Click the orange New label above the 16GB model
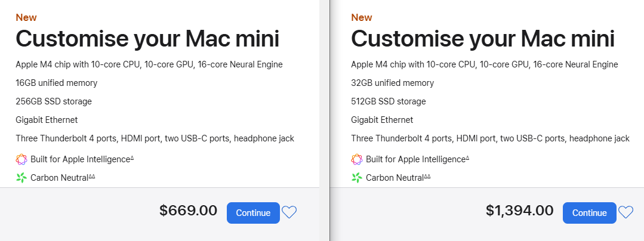The image size is (644, 241). [26, 17]
